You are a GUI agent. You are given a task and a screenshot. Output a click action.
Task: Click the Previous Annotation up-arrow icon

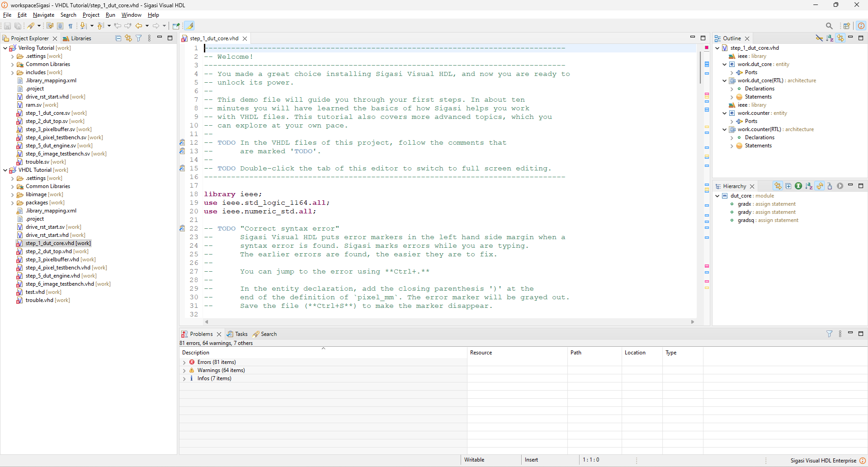(100, 26)
